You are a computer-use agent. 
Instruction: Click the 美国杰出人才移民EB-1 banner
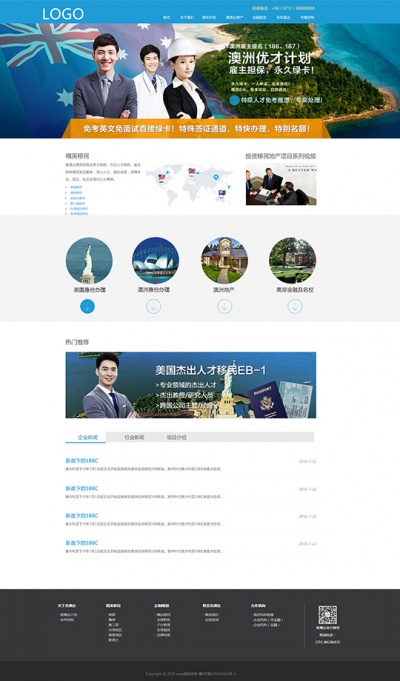coord(191,385)
